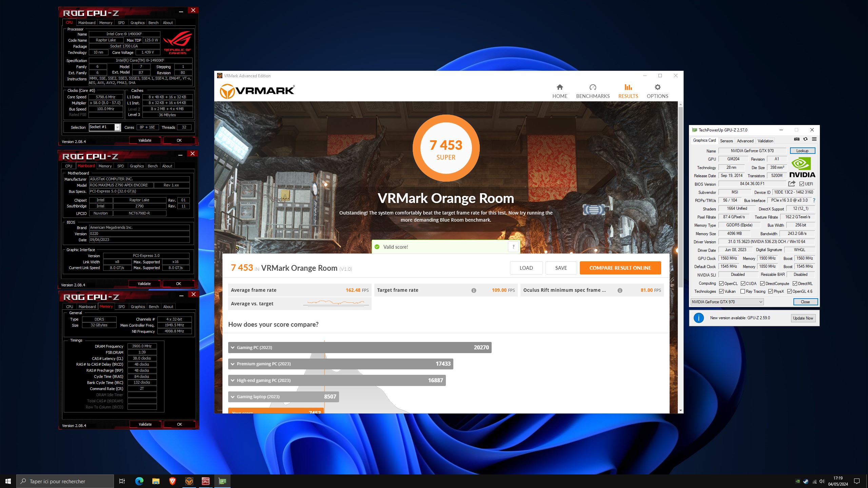Open Task View in taskbar
Viewport: 868px width, 488px height.
tap(122, 481)
